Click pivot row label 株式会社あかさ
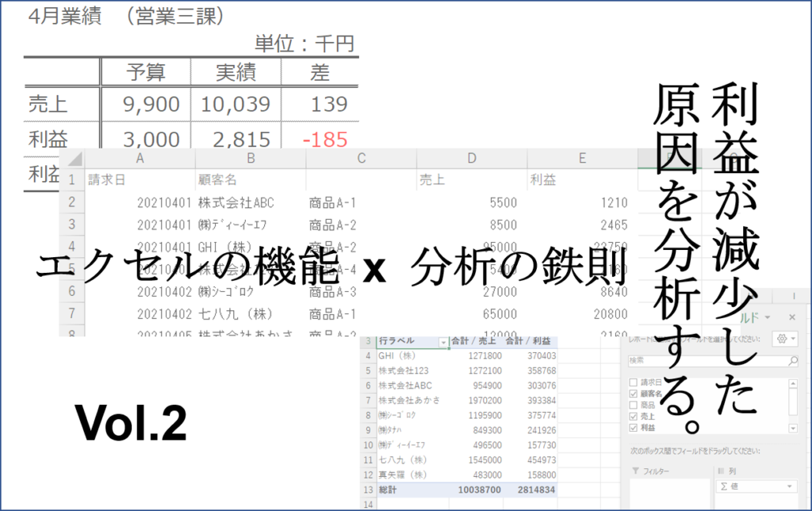Viewport: 812px width, 511px height. coord(409,400)
